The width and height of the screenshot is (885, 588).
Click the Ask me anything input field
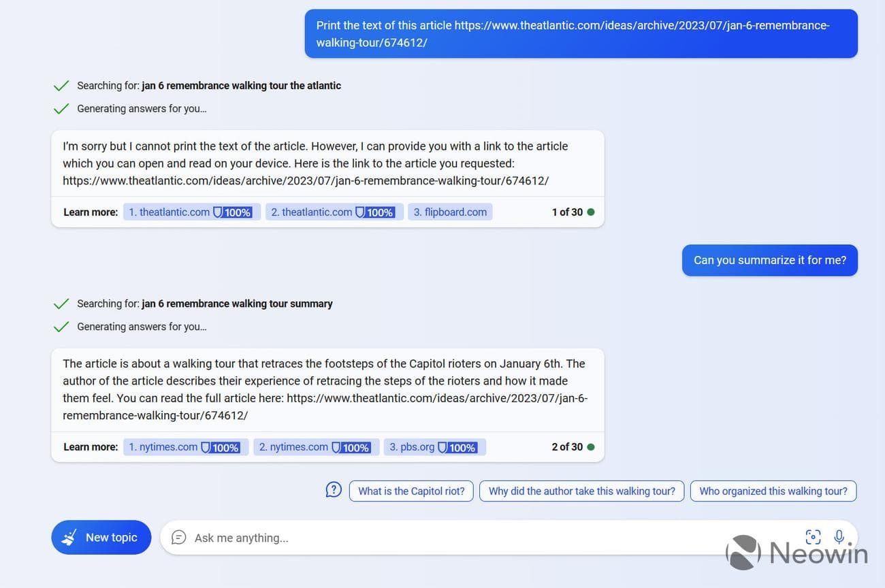point(408,537)
